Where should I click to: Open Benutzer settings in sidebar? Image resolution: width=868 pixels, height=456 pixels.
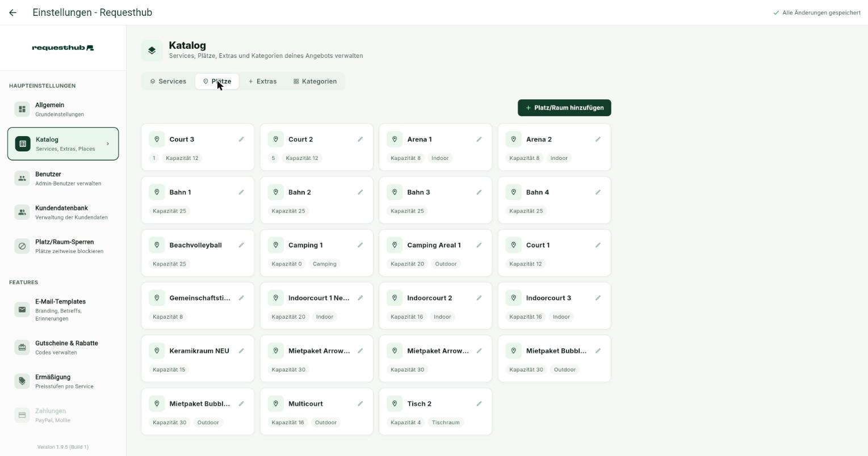63,179
